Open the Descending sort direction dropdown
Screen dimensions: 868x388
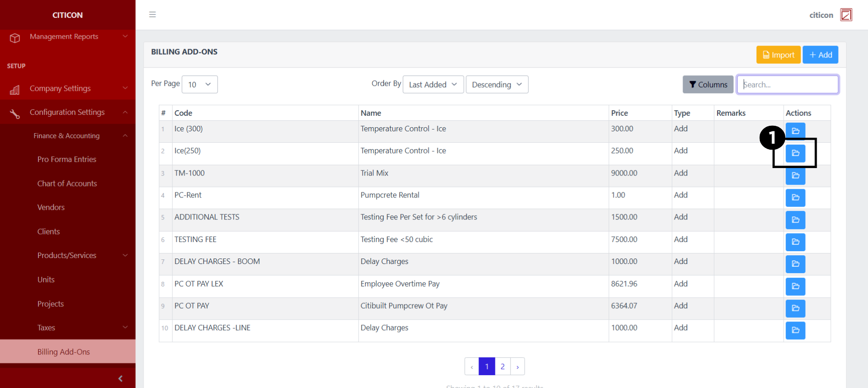(x=497, y=84)
